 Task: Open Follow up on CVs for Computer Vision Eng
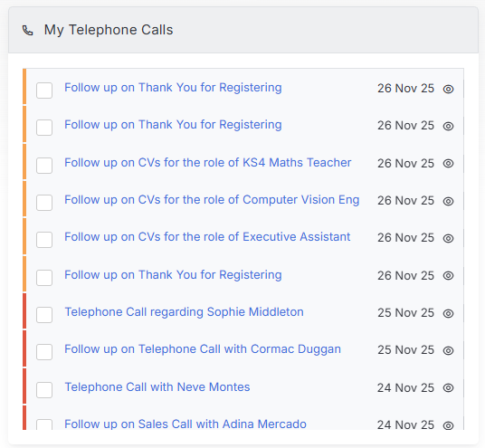coord(212,200)
